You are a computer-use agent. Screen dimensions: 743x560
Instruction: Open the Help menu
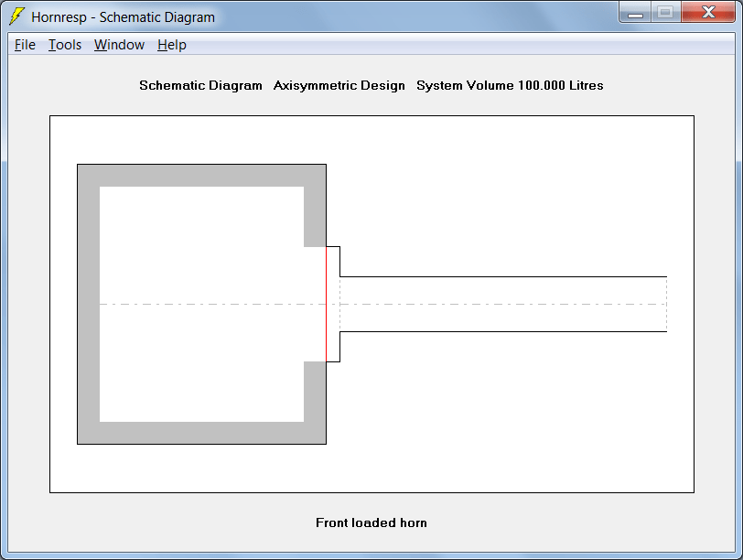171,45
